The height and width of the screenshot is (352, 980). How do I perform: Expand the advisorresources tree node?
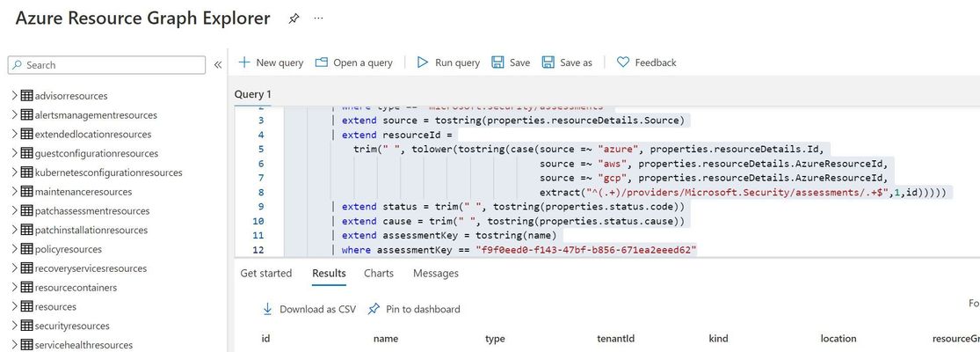[x=15, y=96]
